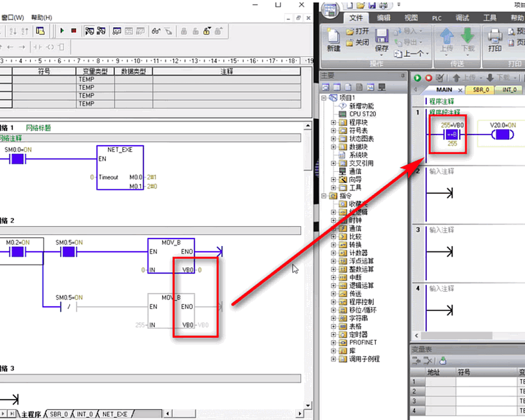Click the glasses icon in left toolbar
The height and width of the screenshot is (420, 525).
(x=156, y=31)
